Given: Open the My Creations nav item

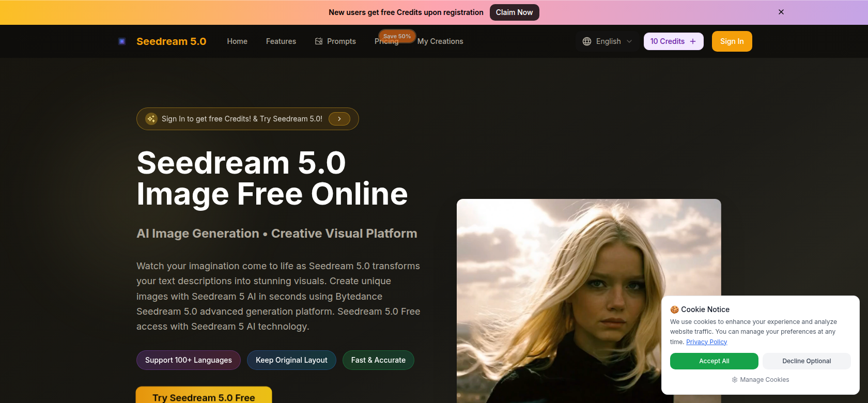Looking at the screenshot, I should (440, 41).
